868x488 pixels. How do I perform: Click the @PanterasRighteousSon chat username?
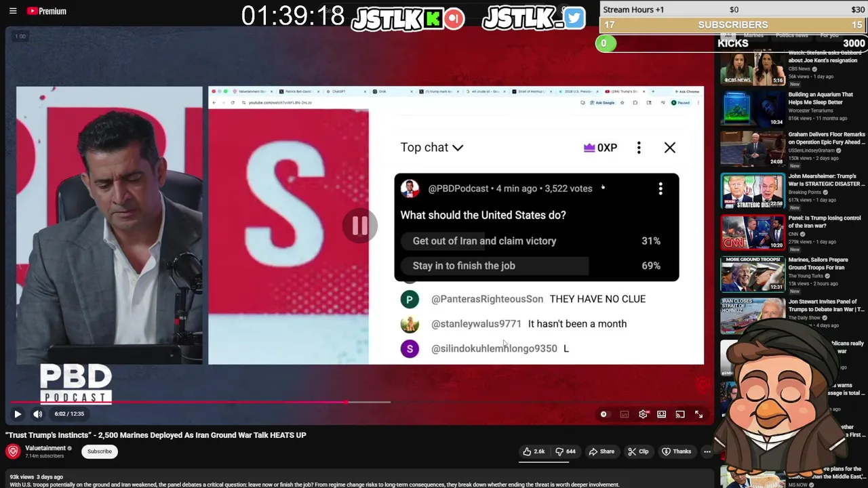click(x=487, y=299)
